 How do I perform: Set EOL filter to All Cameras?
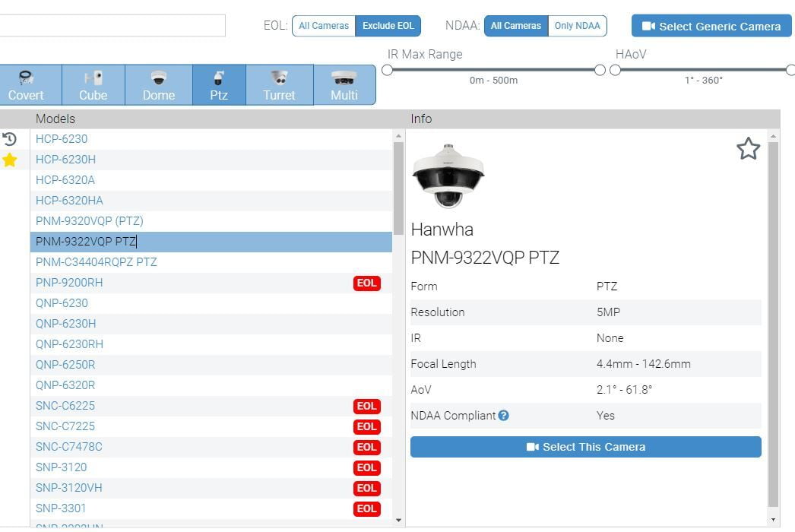tap(324, 26)
